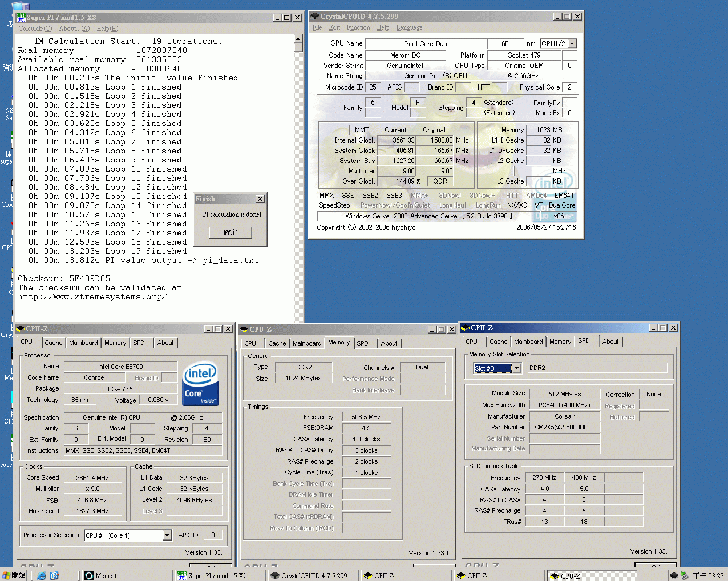Switch to Memory tab in left CPU-Z window
This screenshot has height=581, width=728.
pyautogui.click(x=115, y=343)
